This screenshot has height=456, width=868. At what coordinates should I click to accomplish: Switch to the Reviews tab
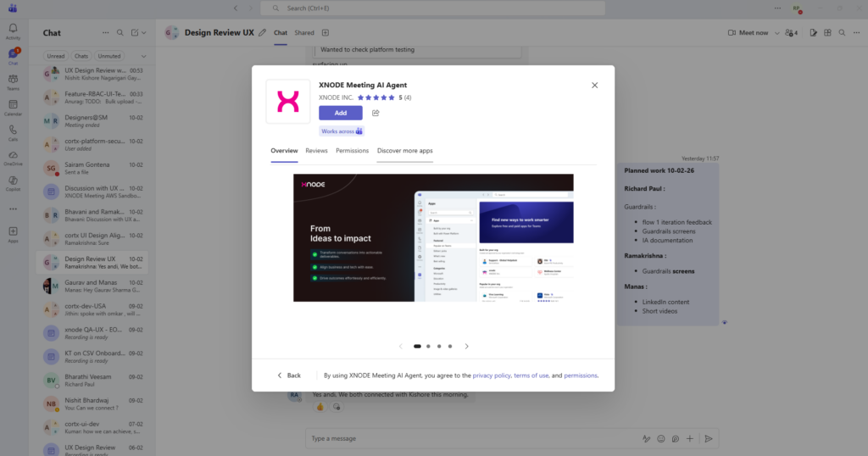pyautogui.click(x=316, y=151)
